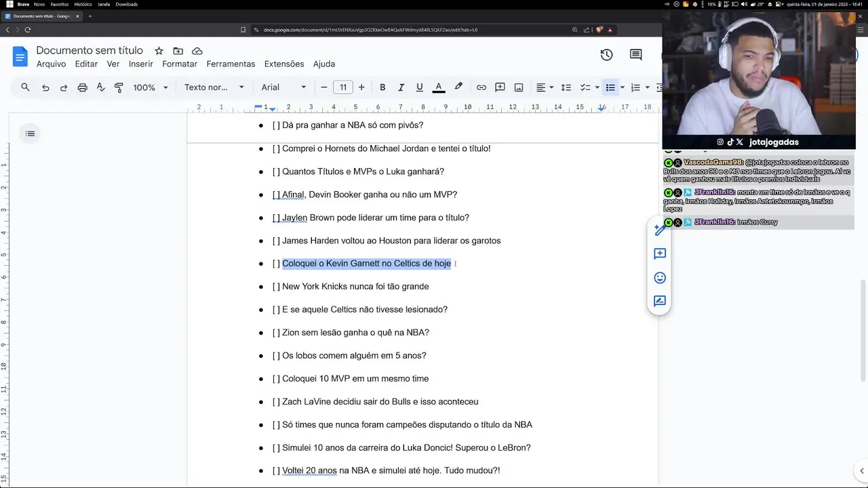Bookmark this page in Brave
The width and height of the screenshot is (868, 488).
243,30
